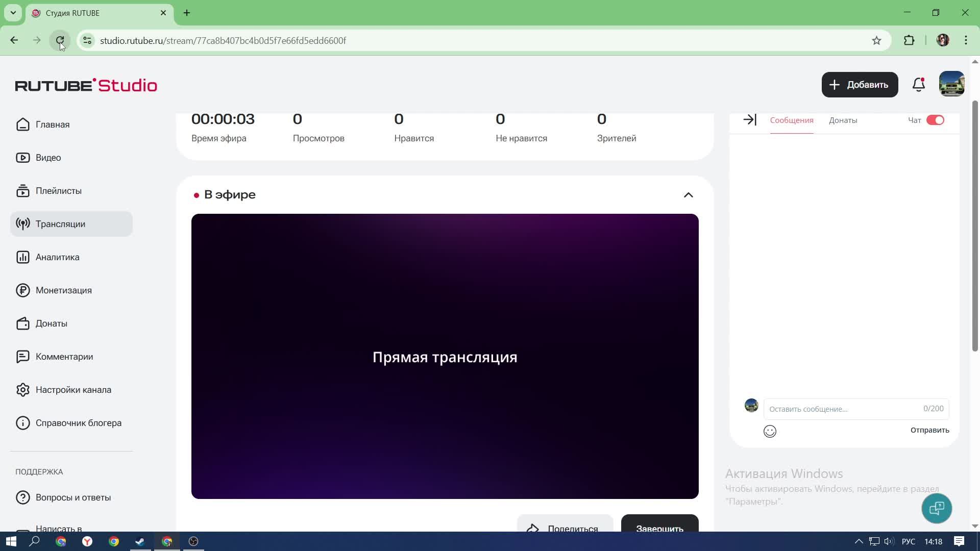Screen dimensions: 980x551
Task: Click the Оставить сообщение input field
Action: [842, 409]
